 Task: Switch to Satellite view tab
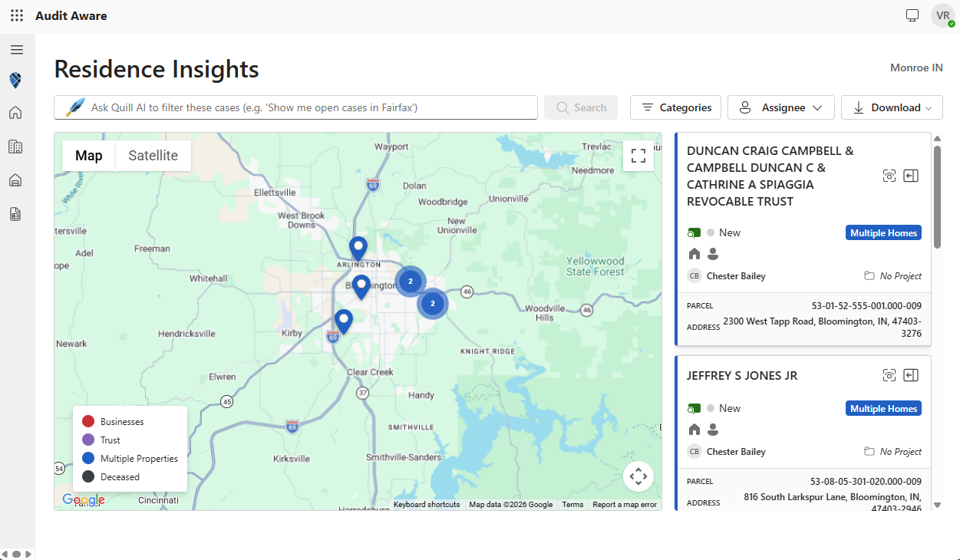(153, 156)
